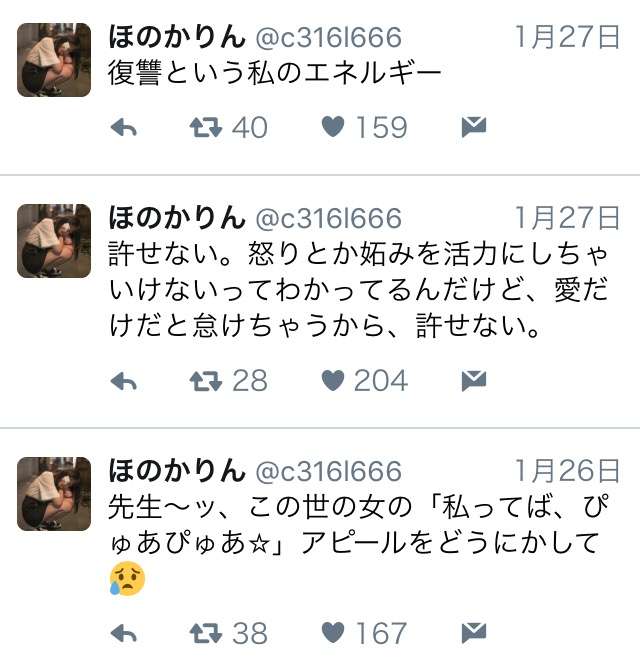Open ほのかりん name on first tweet

pyautogui.click(x=177, y=37)
